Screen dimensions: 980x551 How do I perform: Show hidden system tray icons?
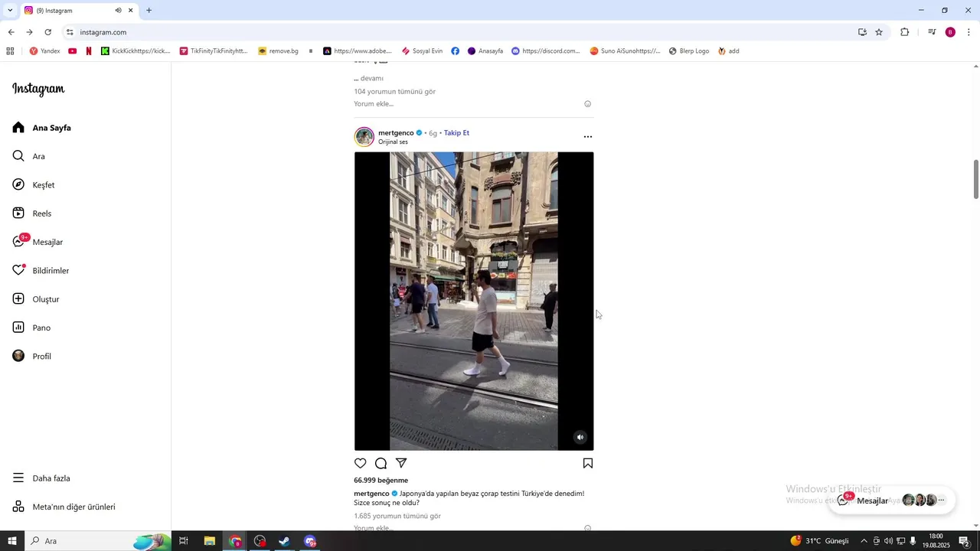[864, 541]
